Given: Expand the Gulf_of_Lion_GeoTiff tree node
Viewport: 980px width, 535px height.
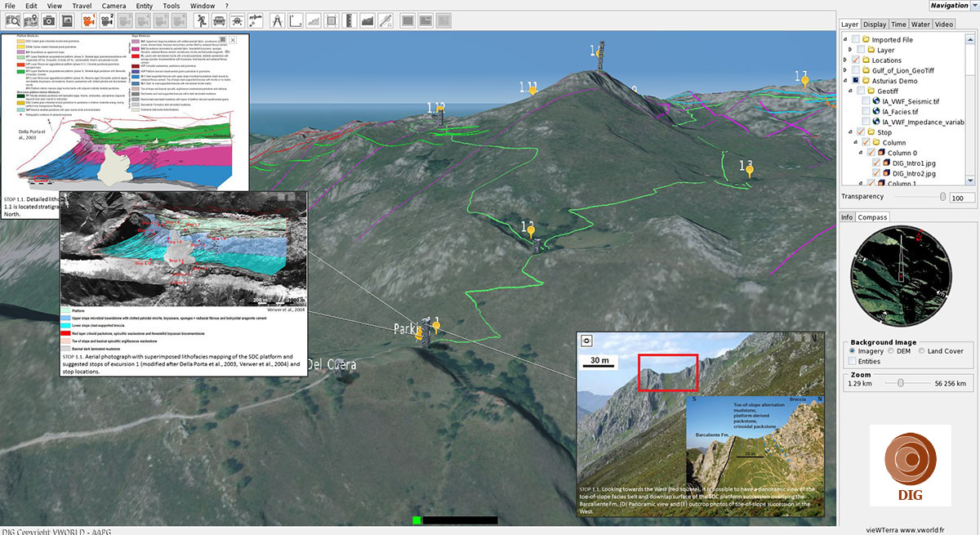Looking at the screenshot, I should 846,71.
